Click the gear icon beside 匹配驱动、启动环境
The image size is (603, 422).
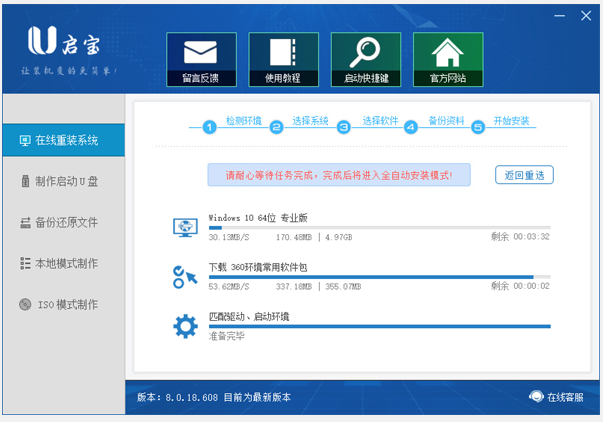click(185, 327)
